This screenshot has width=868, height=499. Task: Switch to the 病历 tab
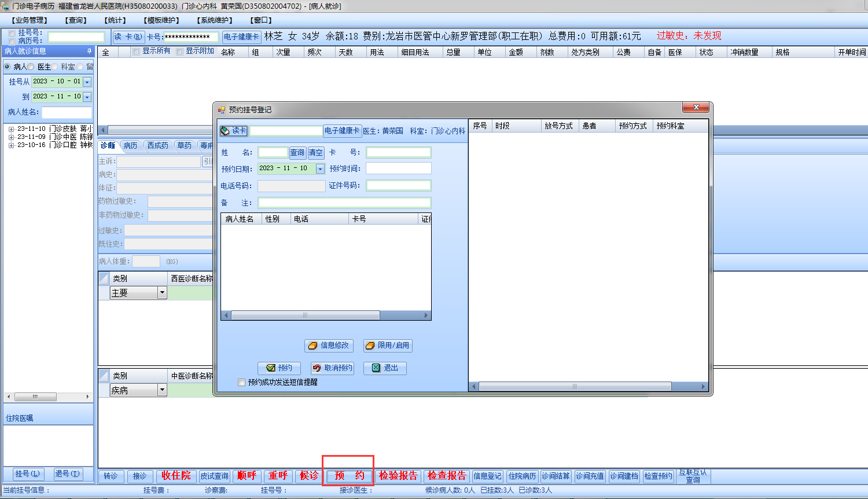tap(130, 145)
